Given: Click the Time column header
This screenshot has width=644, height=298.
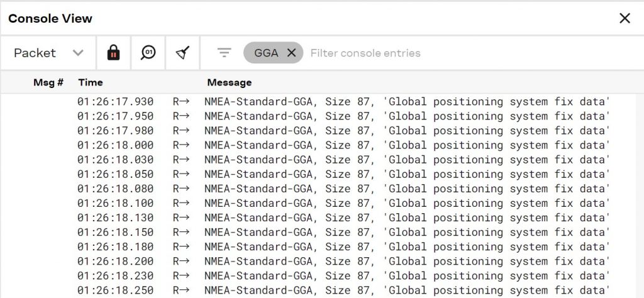Looking at the screenshot, I should click(x=91, y=82).
